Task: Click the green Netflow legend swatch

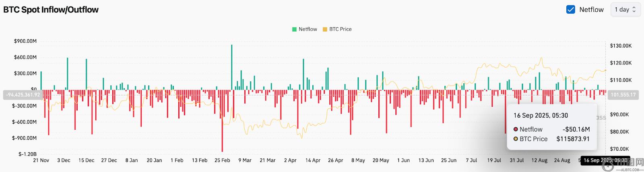Action: 294,29
